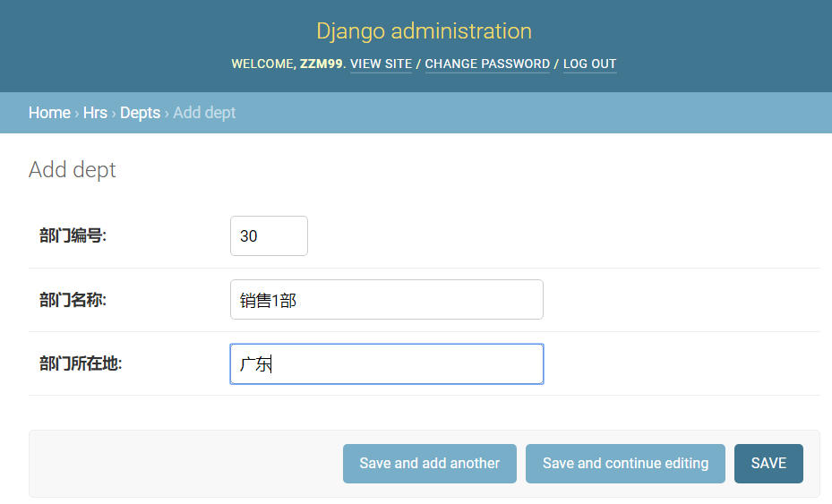
Task: Hit the SAVE button
Action: coord(768,464)
